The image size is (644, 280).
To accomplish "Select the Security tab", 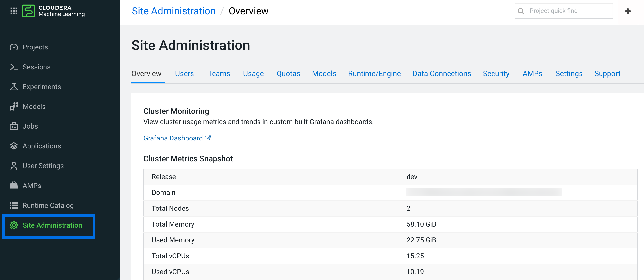I will (x=496, y=73).
